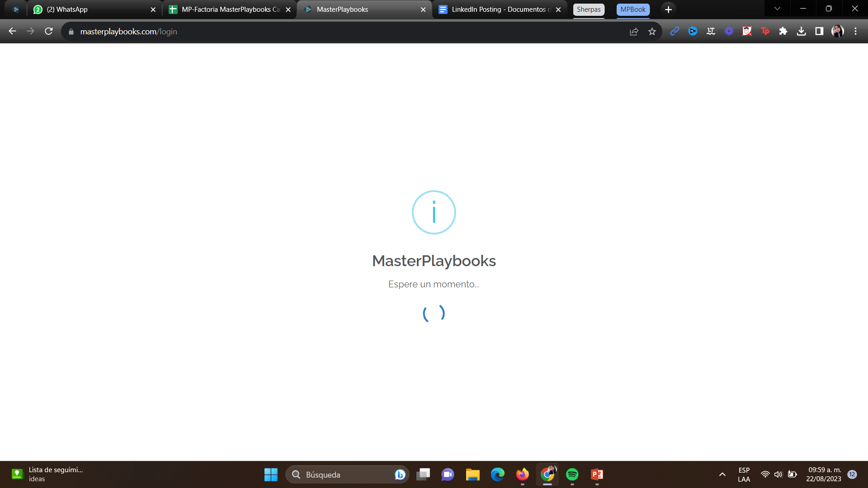Go back to the previous page

[13, 31]
